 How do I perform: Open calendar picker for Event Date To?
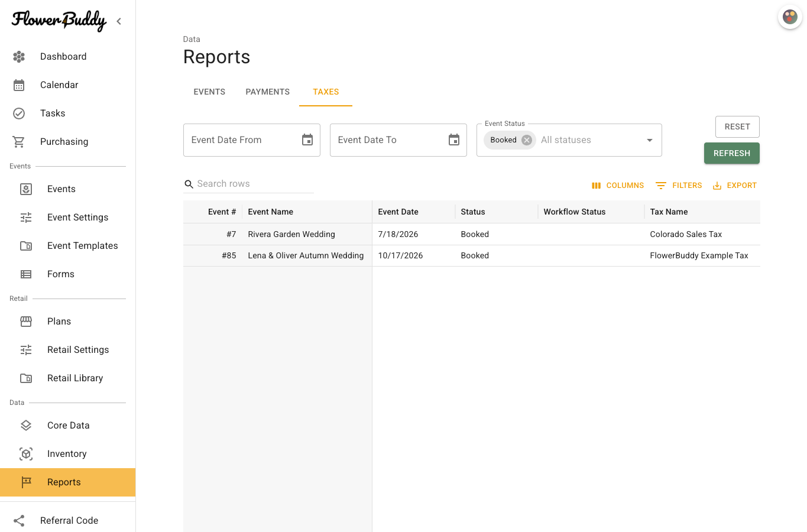(454, 140)
